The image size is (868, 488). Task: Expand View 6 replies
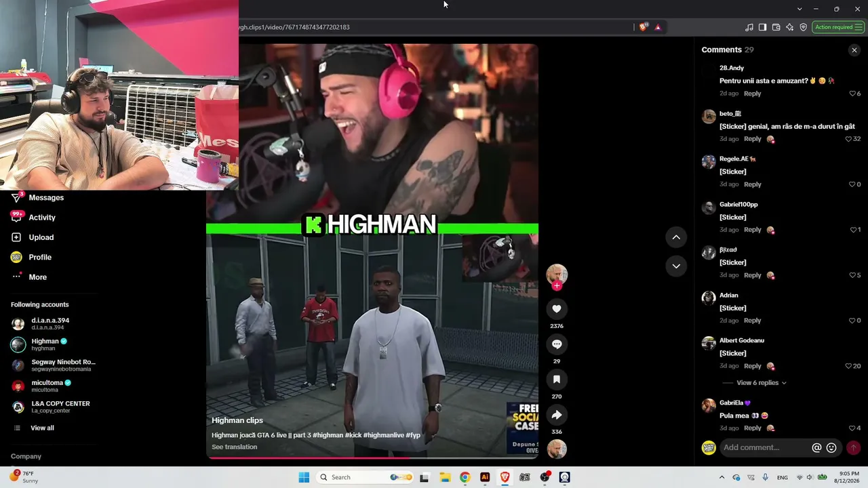(x=762, y=383)
